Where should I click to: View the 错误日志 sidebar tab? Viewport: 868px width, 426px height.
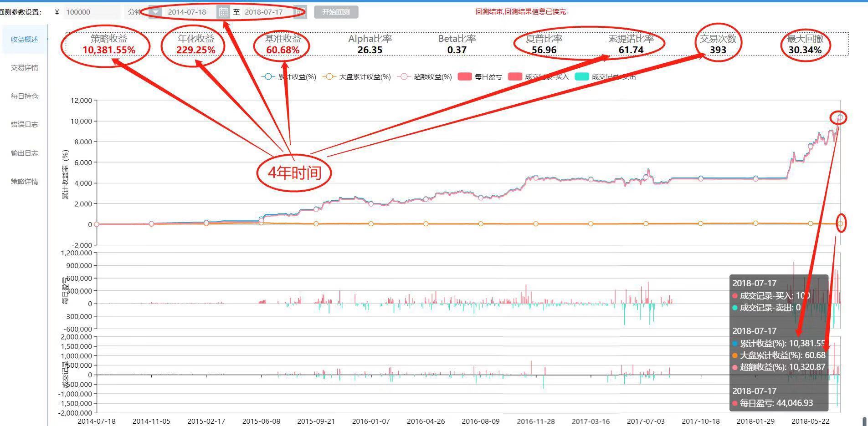[x=25, y=124]
